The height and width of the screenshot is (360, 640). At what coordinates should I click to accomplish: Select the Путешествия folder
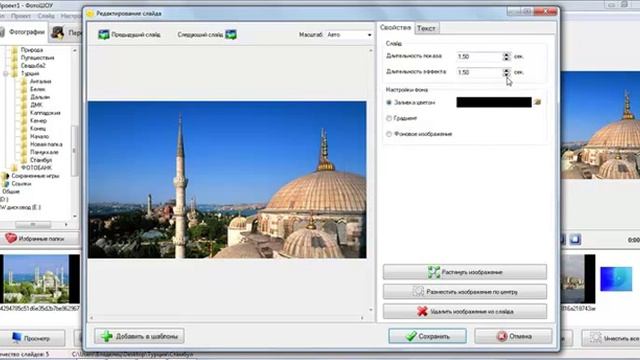tap(38, 58)
